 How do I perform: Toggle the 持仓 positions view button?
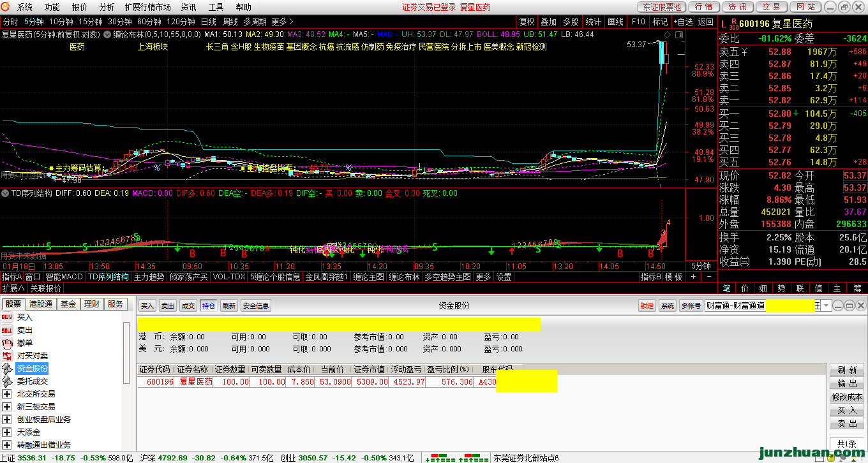209,305
